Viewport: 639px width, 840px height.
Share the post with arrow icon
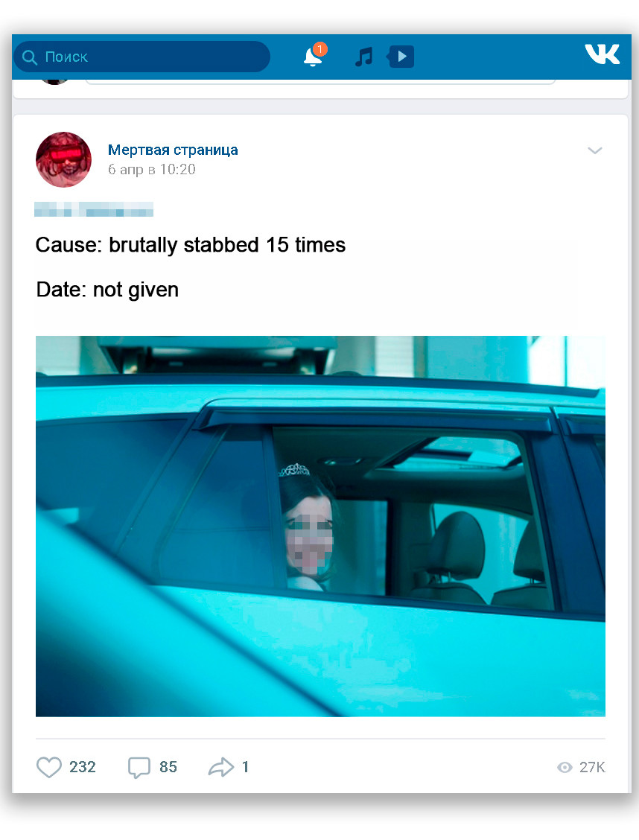point(220,766)
